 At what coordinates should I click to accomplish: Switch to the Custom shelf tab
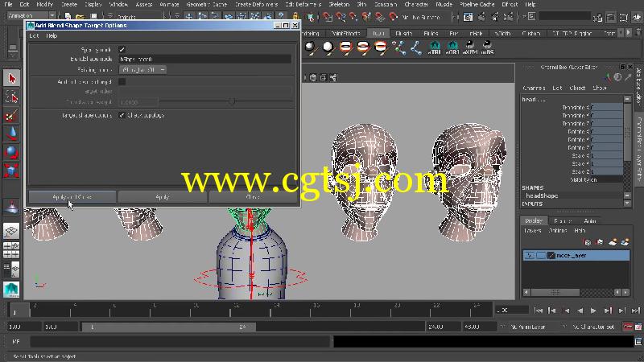coord(531,33)
